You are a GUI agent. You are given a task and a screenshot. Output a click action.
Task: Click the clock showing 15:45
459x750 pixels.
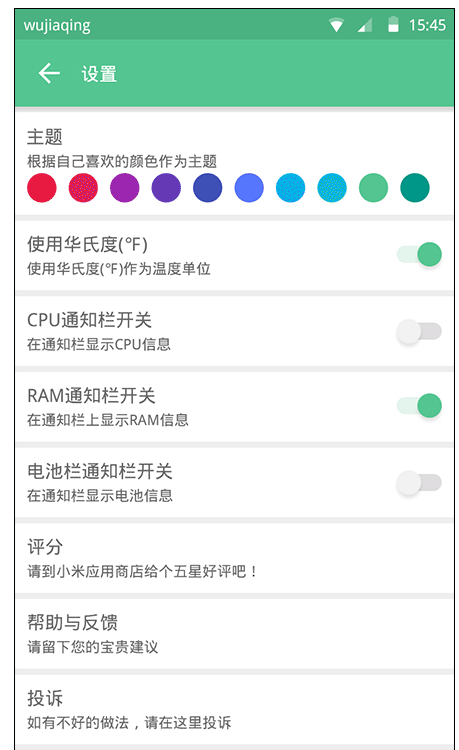click(x=427, y=25)
